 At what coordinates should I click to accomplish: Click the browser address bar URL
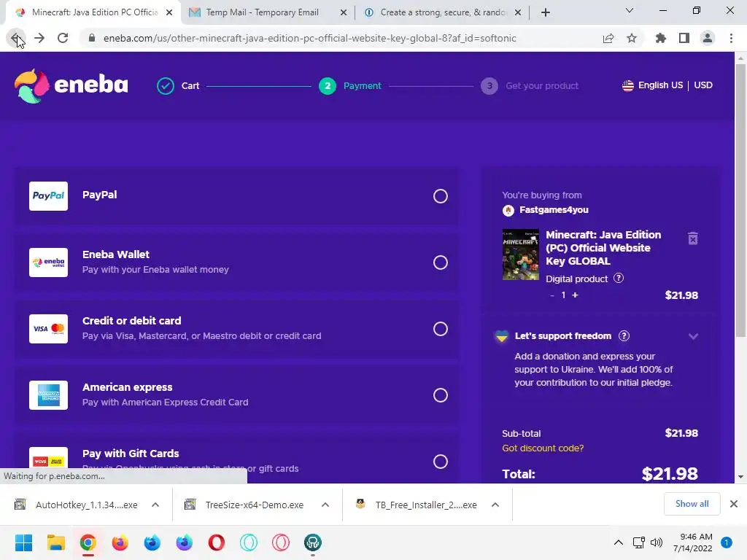tap(309, 38)
